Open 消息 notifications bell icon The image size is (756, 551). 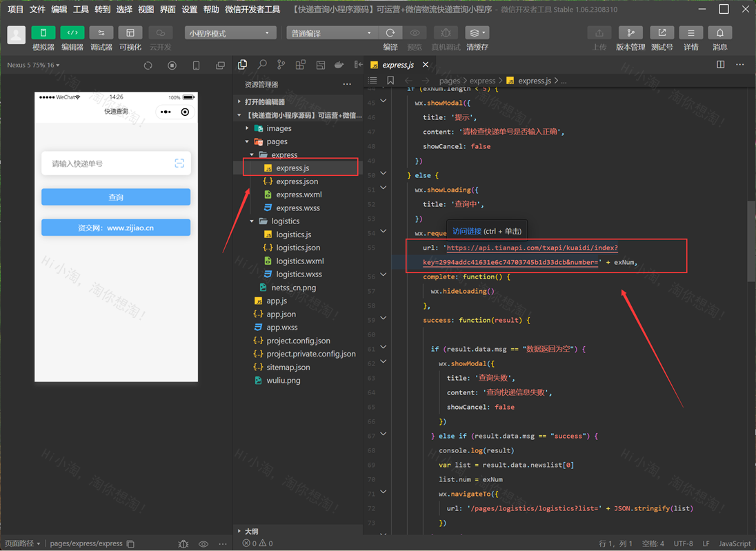(719, 33)
